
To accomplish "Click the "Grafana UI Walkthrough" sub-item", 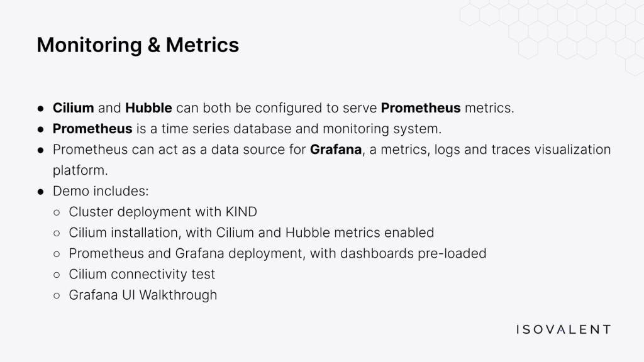I will [143, 295].
